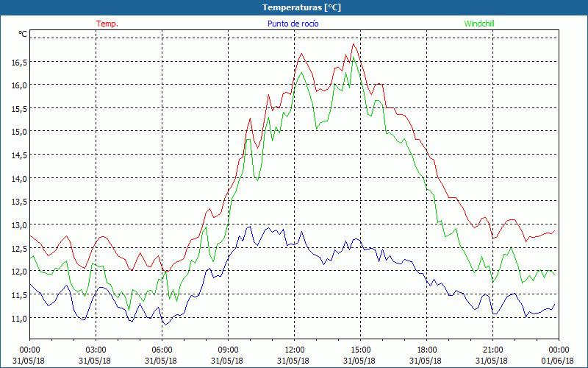Select the green 'Windchill' legend label
The image size is (588, 368).
click(479, 24)
